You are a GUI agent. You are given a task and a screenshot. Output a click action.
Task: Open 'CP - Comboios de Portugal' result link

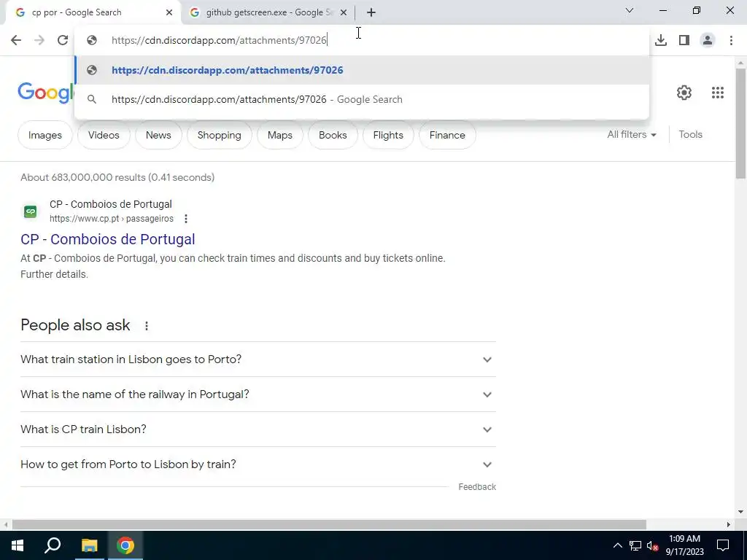(x=108, y=239)
